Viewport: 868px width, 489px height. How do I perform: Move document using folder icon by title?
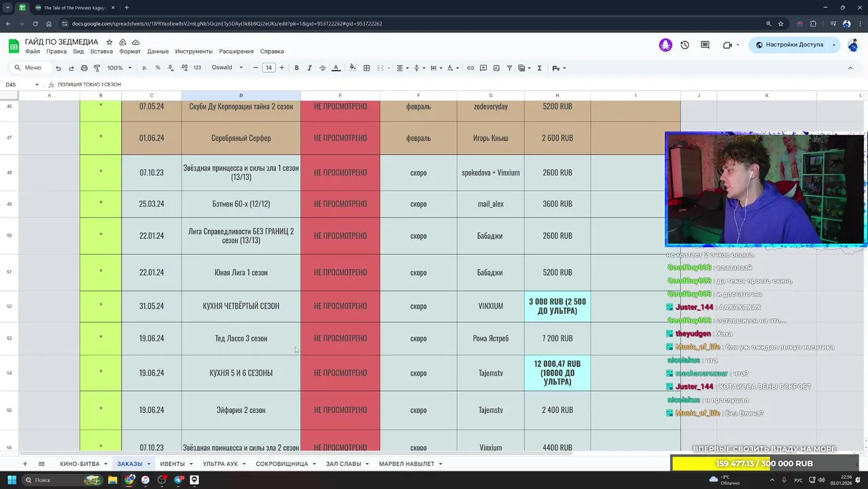(x=122, y=42)
